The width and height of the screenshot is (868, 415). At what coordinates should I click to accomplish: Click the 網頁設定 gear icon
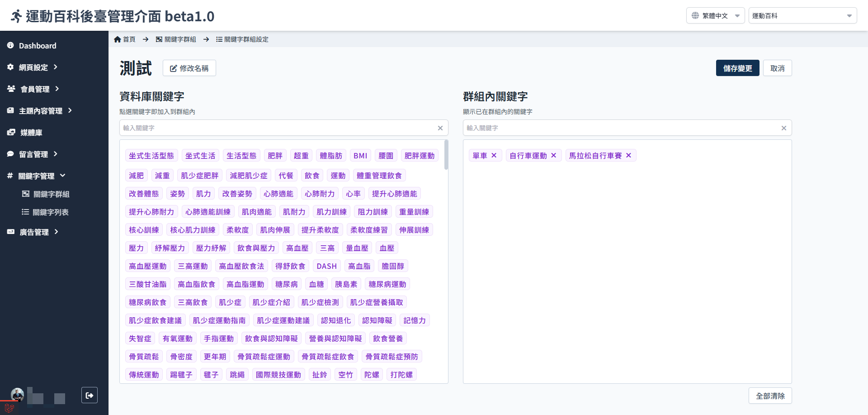point(10,67)
